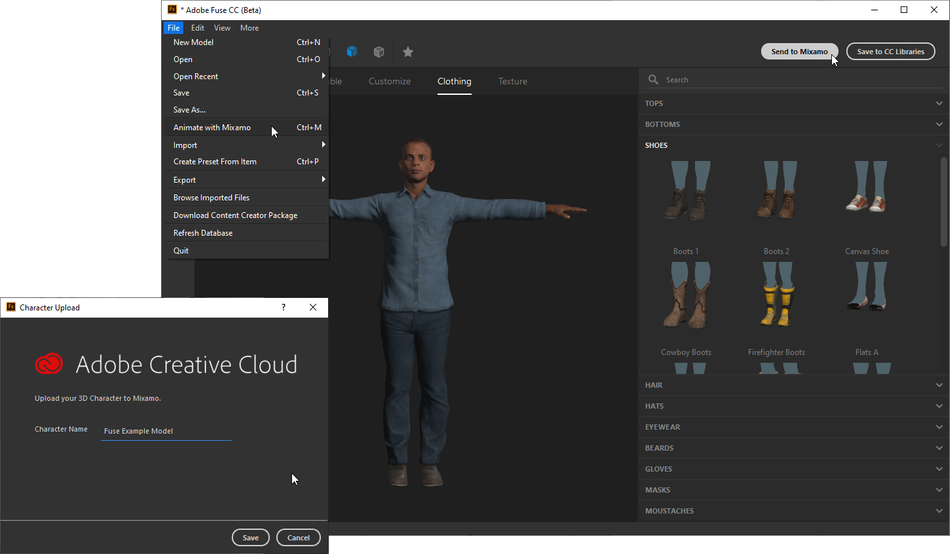The image size is (950, 554).
Task: Choose Browse Imported Files
Action: [x=247, y=198]
